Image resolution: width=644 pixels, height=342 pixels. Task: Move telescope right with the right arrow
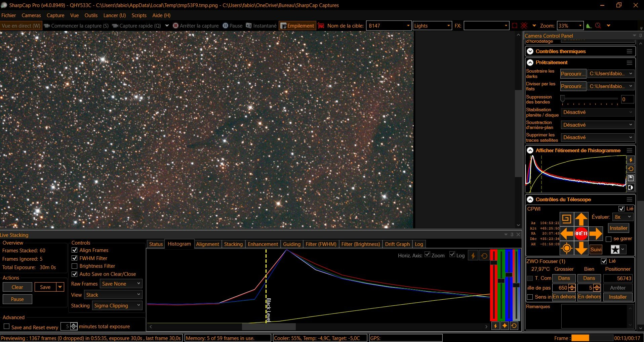click(596, 233)
